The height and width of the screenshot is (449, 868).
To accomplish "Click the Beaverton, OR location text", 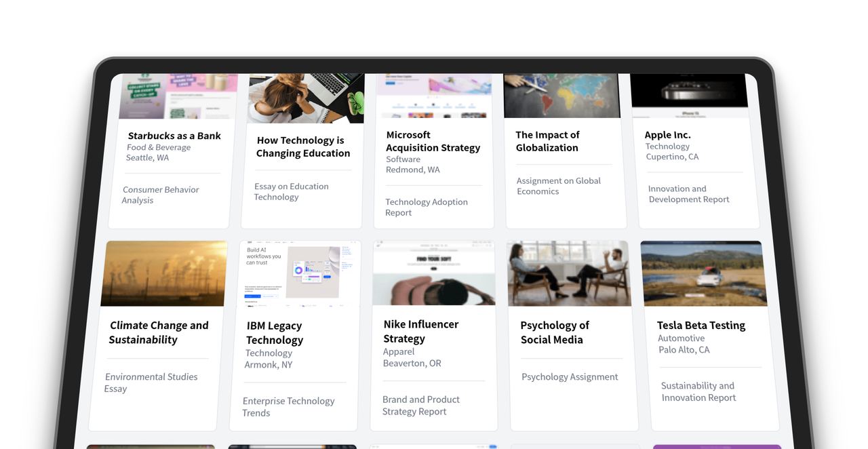I will click(412, 364).
